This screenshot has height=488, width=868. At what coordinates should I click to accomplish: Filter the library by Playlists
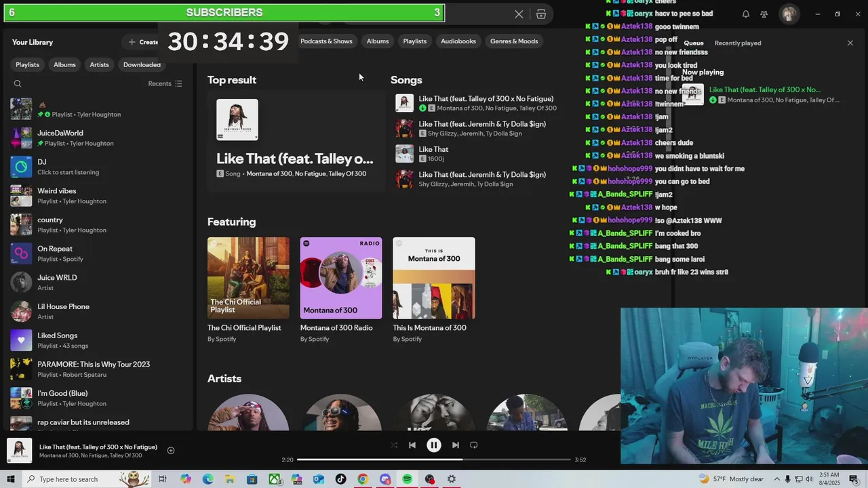pos(28,64)
